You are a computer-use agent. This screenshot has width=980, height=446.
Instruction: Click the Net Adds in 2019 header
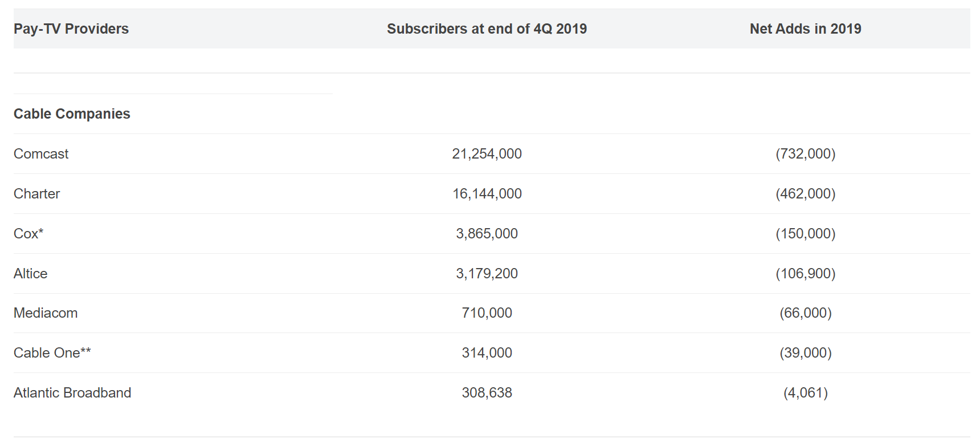pos(805,29)
